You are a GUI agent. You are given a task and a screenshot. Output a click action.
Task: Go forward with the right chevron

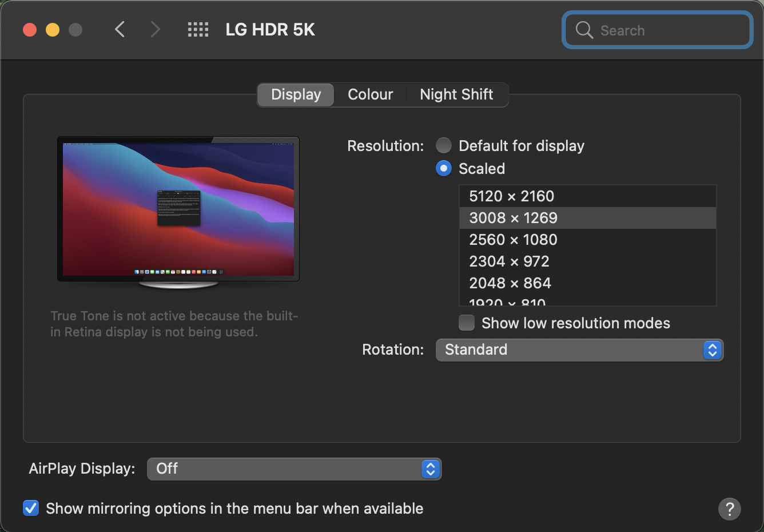155,29
